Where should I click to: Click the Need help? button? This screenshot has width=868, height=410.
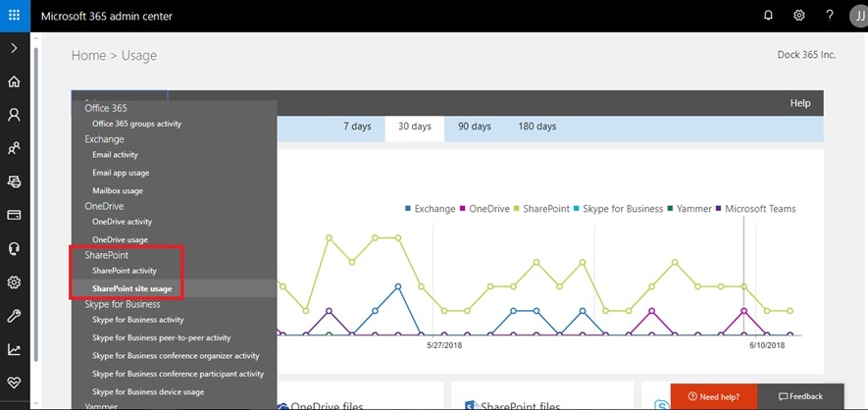(x=714, y=396)
